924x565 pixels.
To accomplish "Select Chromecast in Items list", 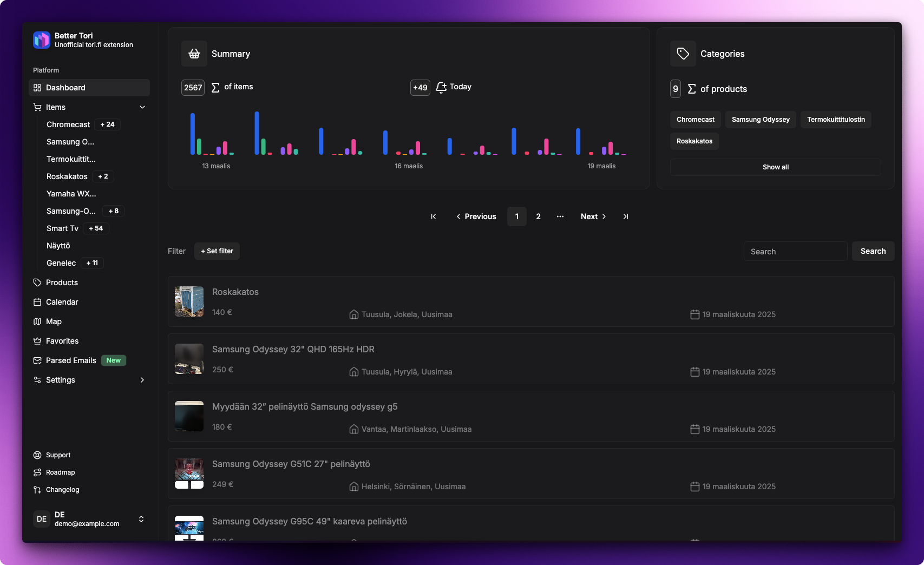I will (68, 124).
